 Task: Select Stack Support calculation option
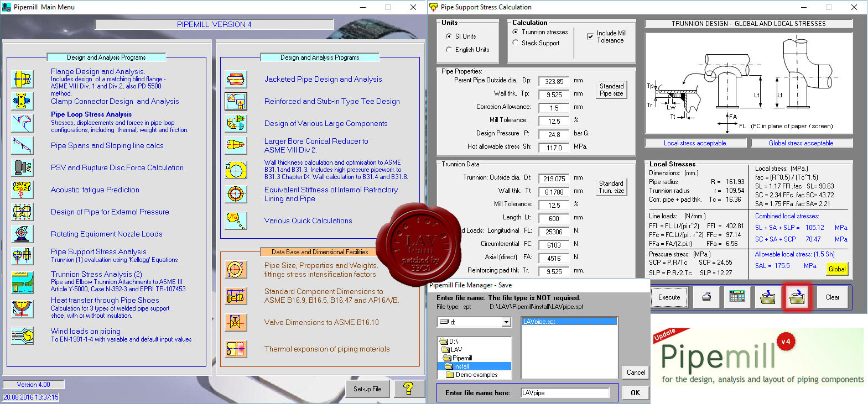[x=516, y=43]
